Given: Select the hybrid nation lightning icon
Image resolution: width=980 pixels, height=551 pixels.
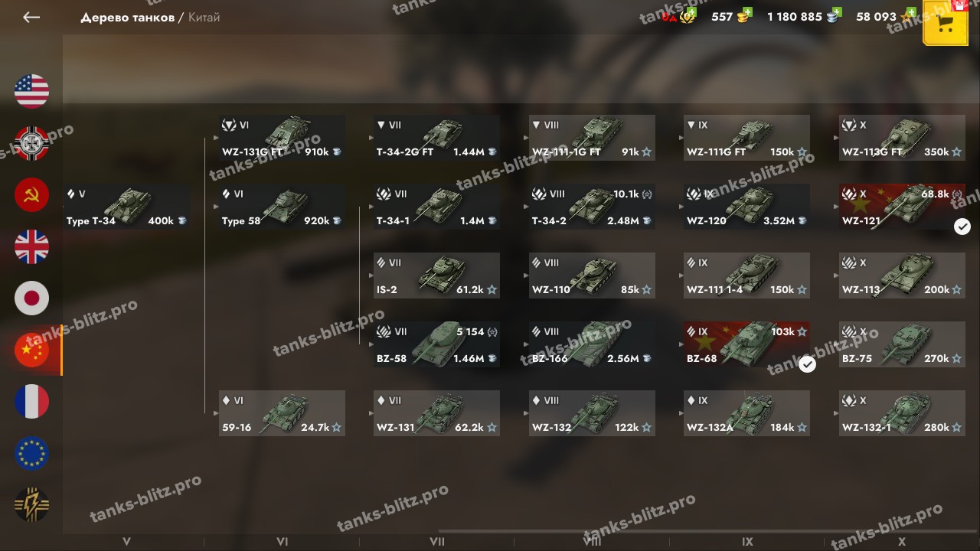Looking at the screenshot, I should 31,505.
